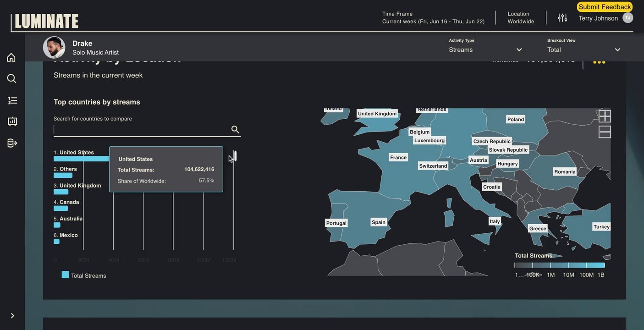This screenshot has width=644, height=330.
Task: Expand the left sidebar with the chevron
Action: click(12, 316)
